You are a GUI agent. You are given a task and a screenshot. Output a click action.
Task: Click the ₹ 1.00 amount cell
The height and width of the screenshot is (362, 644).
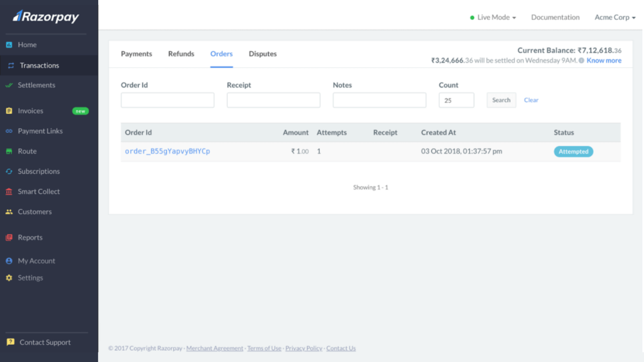click(300, 151)
